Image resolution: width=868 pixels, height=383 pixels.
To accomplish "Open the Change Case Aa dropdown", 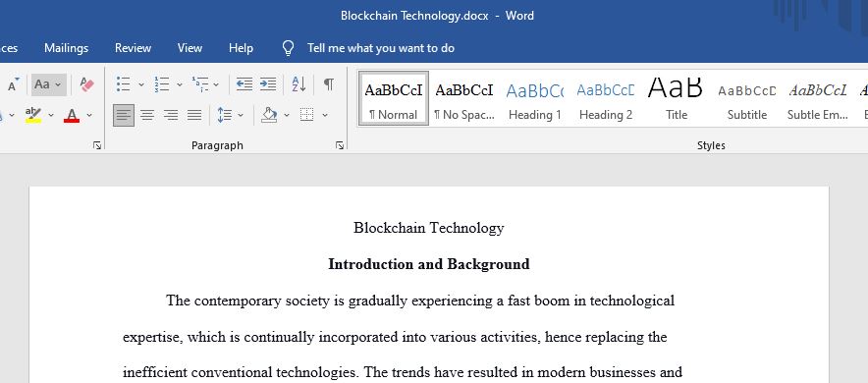I will coord(49,84).
